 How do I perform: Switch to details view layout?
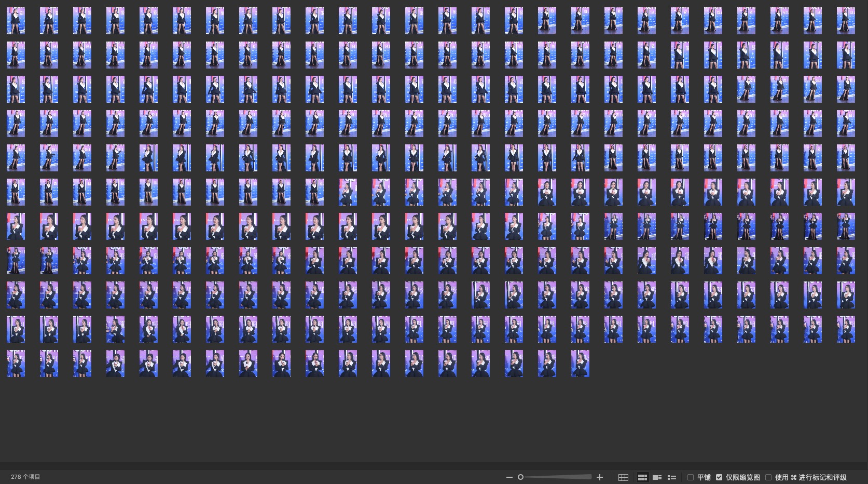[657, 477]
